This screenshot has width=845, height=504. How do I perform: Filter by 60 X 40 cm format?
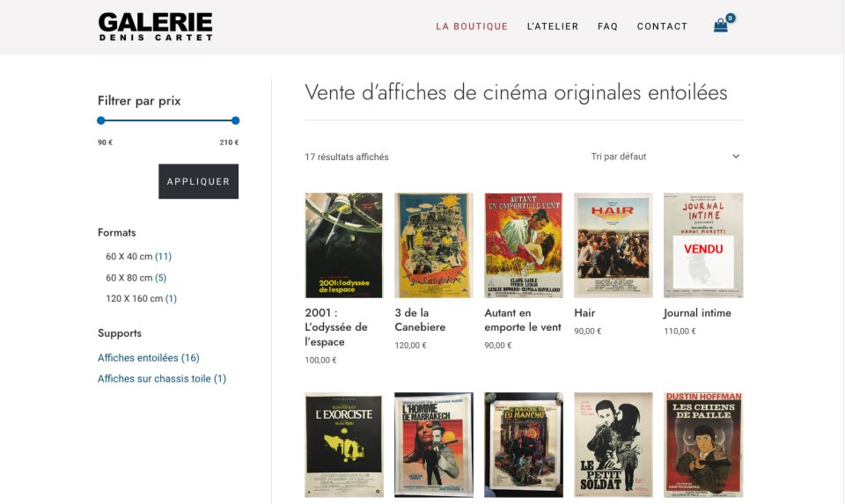click(138, 256)
